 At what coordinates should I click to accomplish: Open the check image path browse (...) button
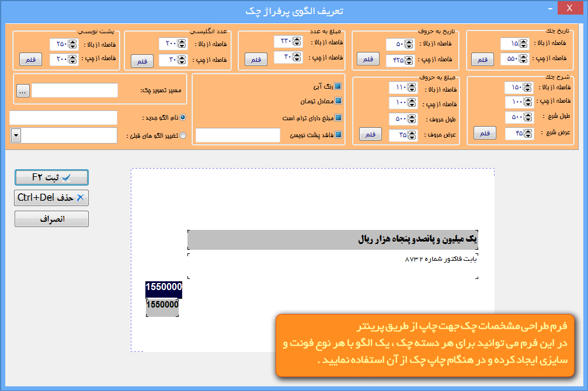[23, 90]
